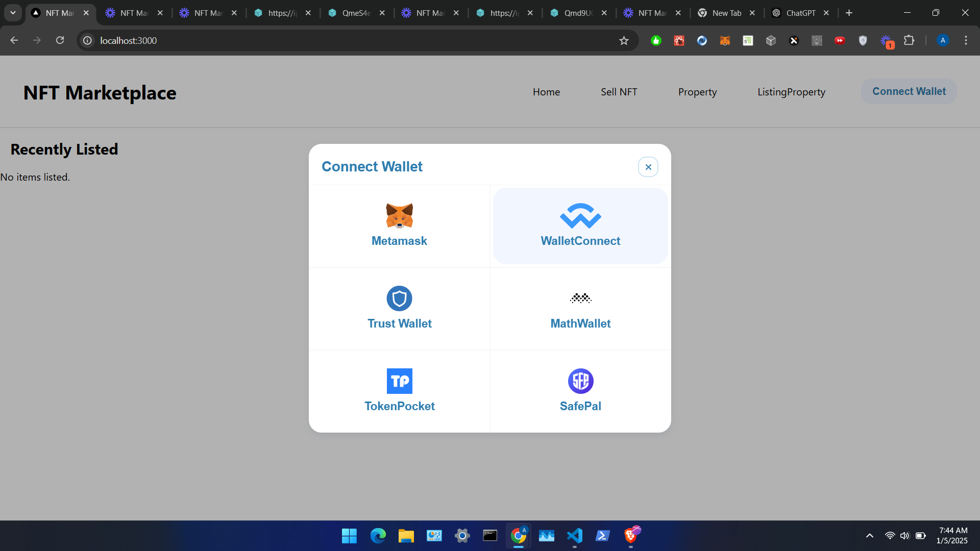This screenshot has height=551, width=980.
Task: Open the MetaMask browser extension icon
Action: click(725, 41)
